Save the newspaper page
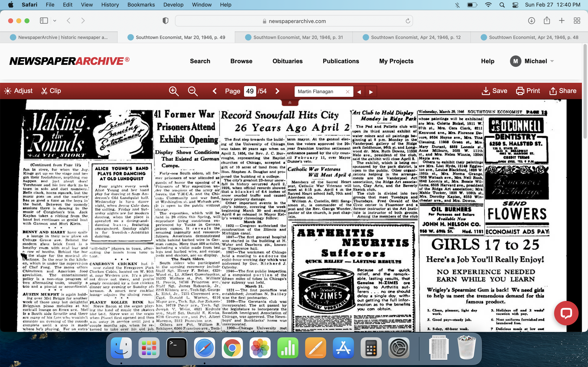588x367 pixels. (494, 91)
